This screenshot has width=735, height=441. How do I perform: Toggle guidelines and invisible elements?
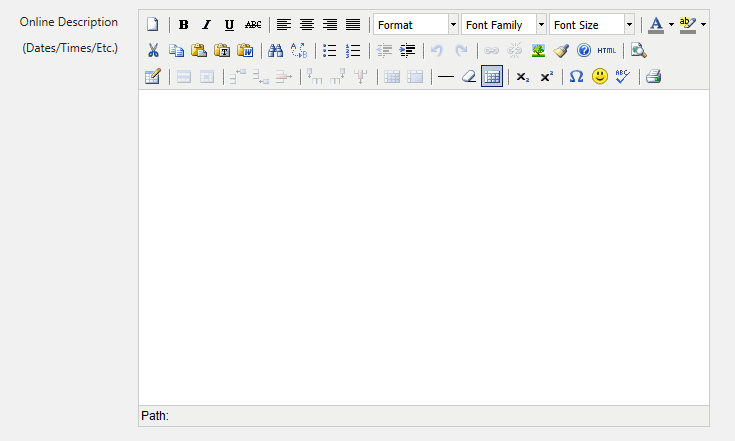pos(492,76)
